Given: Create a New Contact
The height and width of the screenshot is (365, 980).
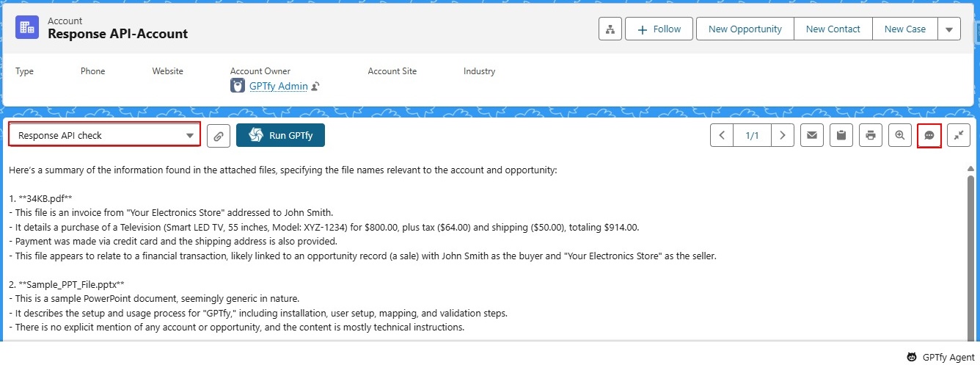Looking at the screenshot, I should coord(833,29).
